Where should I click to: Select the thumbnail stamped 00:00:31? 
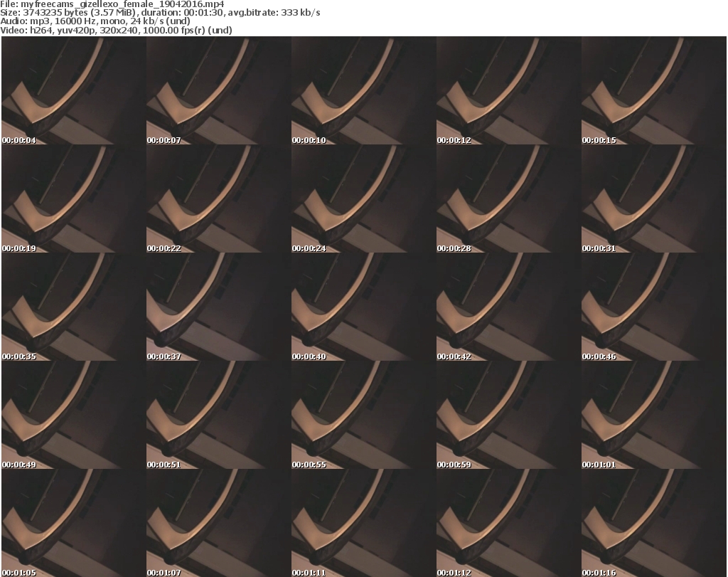pyautogui.click(x=654, y=198)
